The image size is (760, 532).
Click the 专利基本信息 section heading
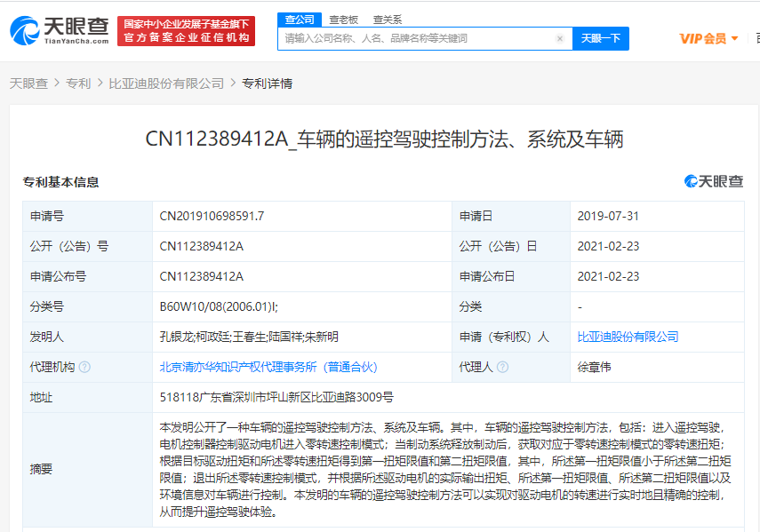(60, 182)
